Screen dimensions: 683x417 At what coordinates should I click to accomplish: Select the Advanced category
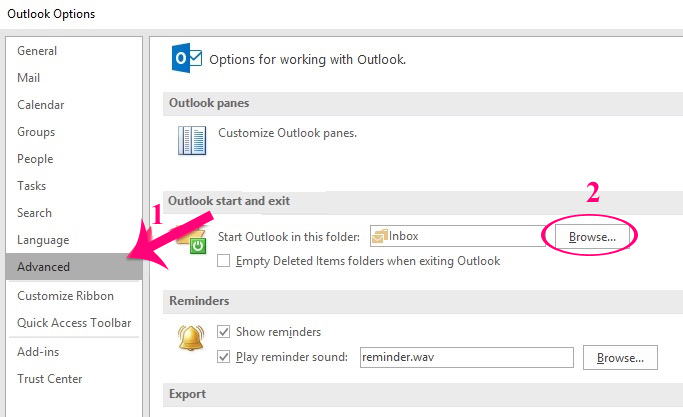44,267
